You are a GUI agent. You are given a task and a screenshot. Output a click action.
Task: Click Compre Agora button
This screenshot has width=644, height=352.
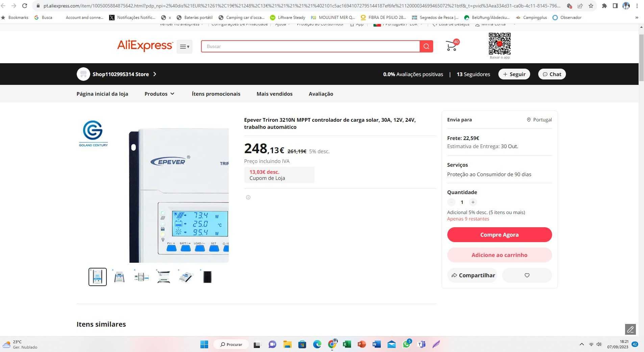(x=499, y=235)
